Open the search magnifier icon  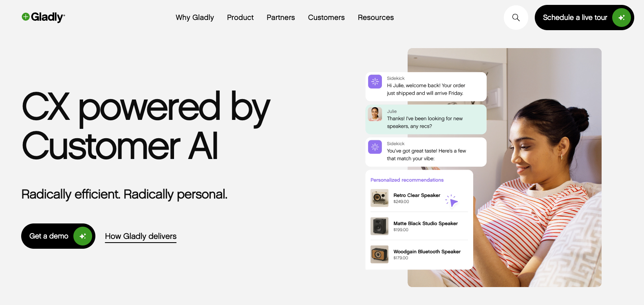(x=516, y=18)
